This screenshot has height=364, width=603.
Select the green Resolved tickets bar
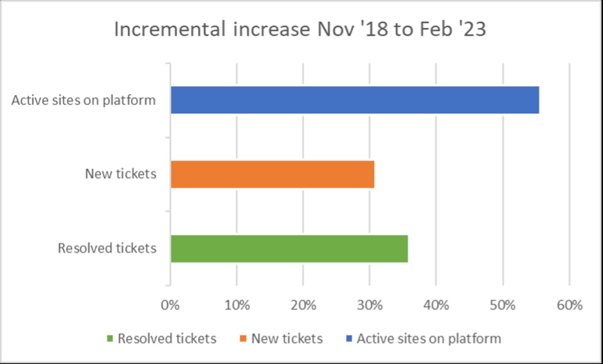tap(289, 248)
